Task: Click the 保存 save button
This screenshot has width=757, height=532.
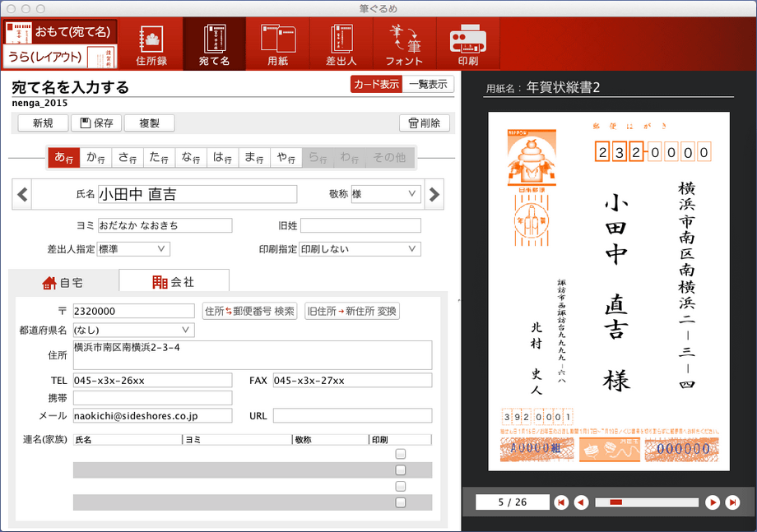Action: pyautogui.click(x=96, y=123)
